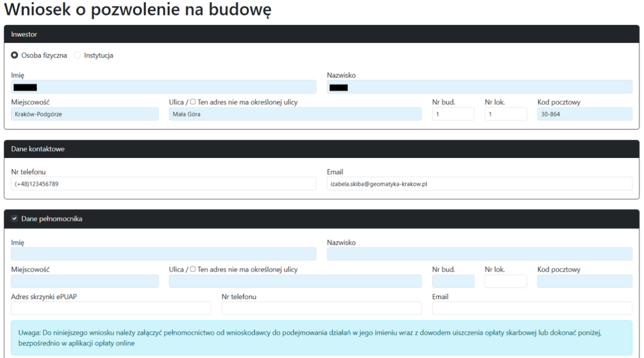The image size is (644, 358).
Task: Click the Nr bud. field in Inwestor section
Action: (x=453, y=114)
